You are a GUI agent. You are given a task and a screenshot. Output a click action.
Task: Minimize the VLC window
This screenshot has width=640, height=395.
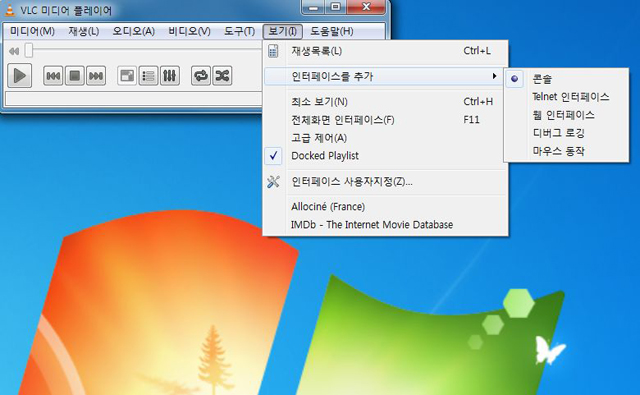(313, 7)
